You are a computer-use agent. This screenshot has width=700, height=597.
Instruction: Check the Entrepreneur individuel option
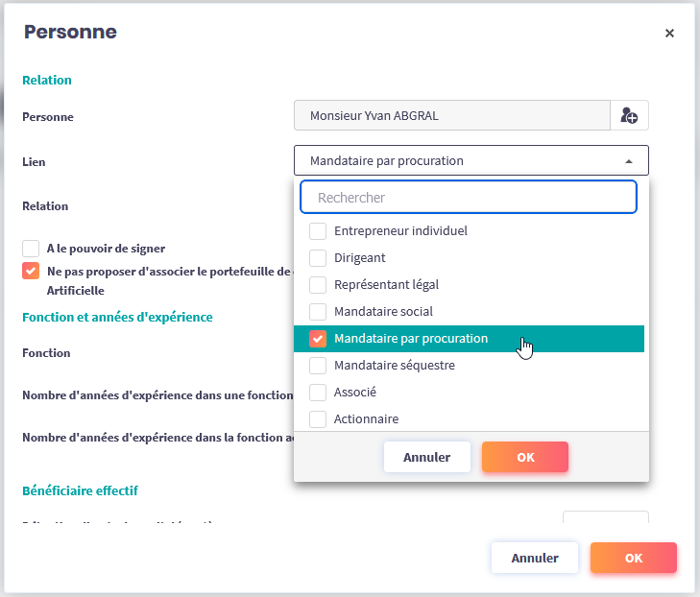point(318,231)
